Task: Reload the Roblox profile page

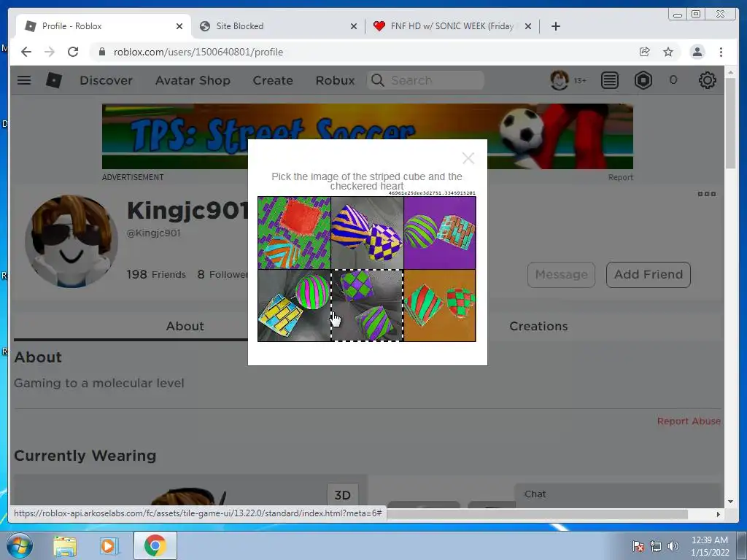Action: [73, 52]
